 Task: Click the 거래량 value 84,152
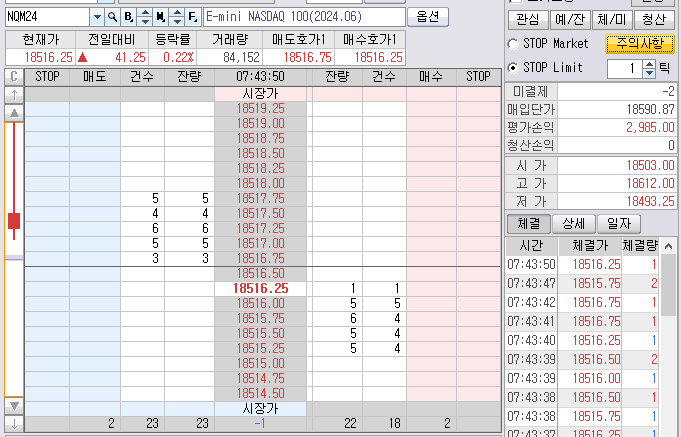coord(241,57)
